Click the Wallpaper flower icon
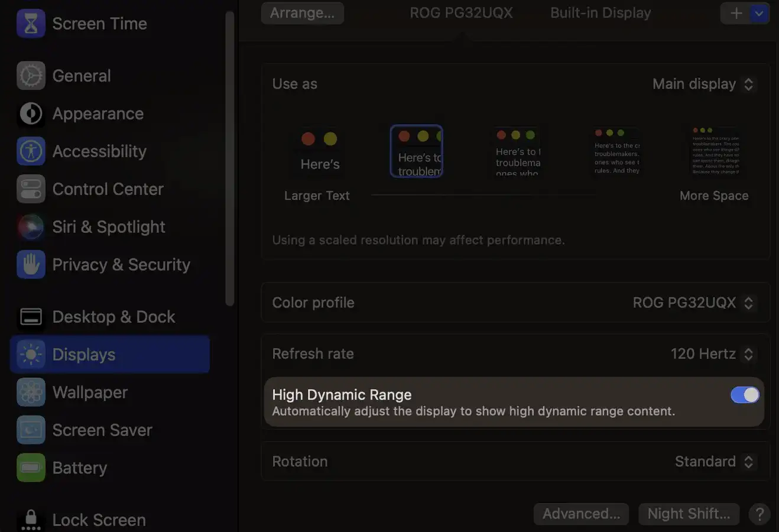779x532 pixels. pyautogui.click(x=31, y=392)
